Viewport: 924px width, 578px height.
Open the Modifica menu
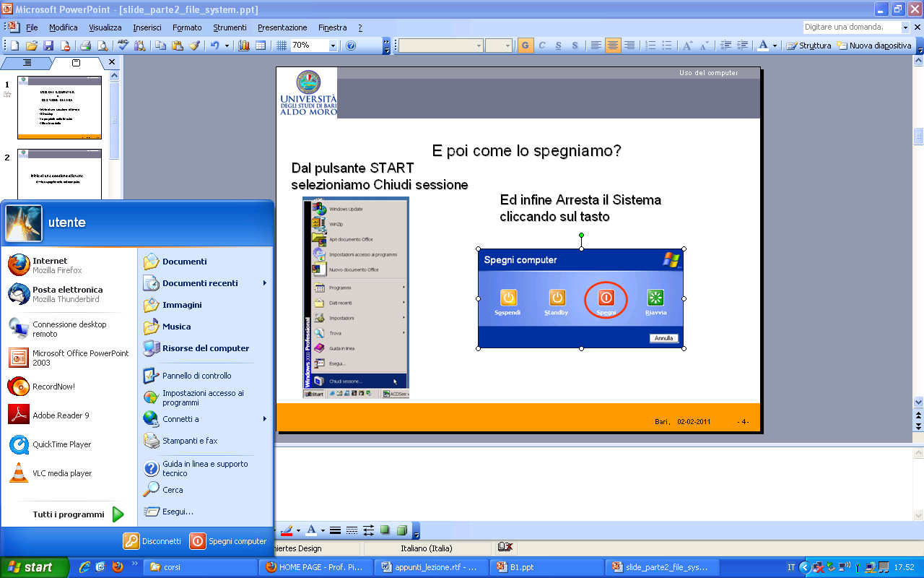click(x=64, y=27)
